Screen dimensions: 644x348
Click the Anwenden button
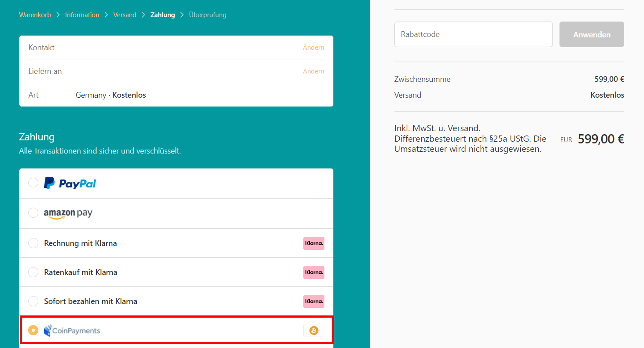pyautogui.click(x=592, y=34)
